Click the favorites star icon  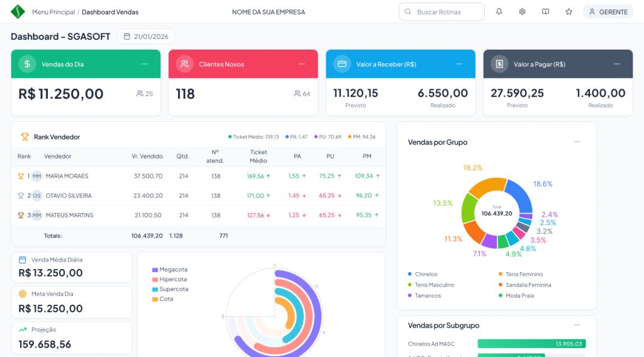[x=569, y=12]
